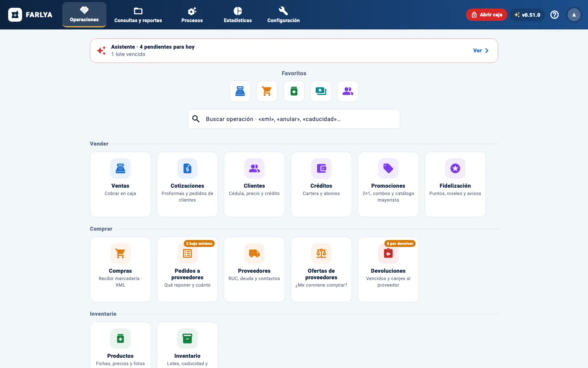Open the Clientes card
This screenshot has width=588, height=368.
click(x=254, y=184)
